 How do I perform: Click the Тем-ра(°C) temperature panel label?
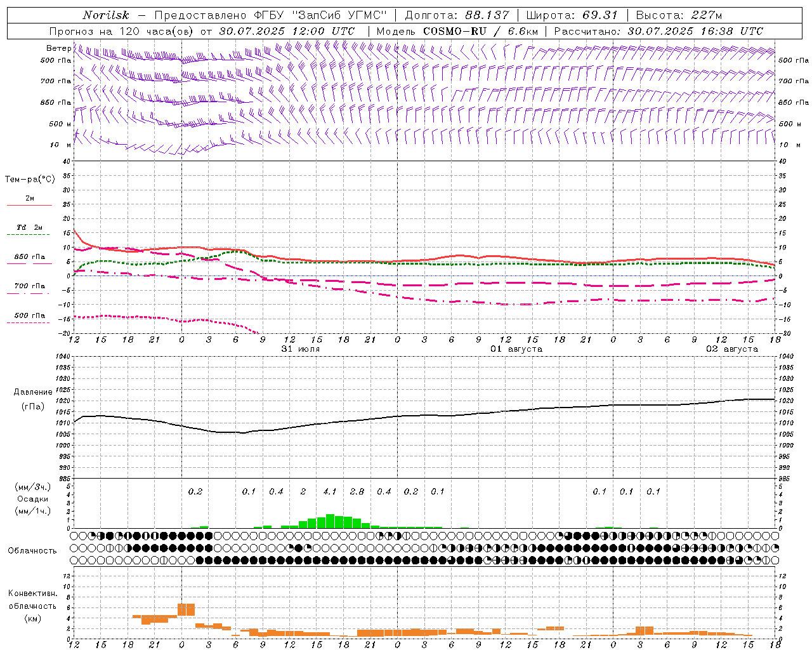(x=30, y=180)
